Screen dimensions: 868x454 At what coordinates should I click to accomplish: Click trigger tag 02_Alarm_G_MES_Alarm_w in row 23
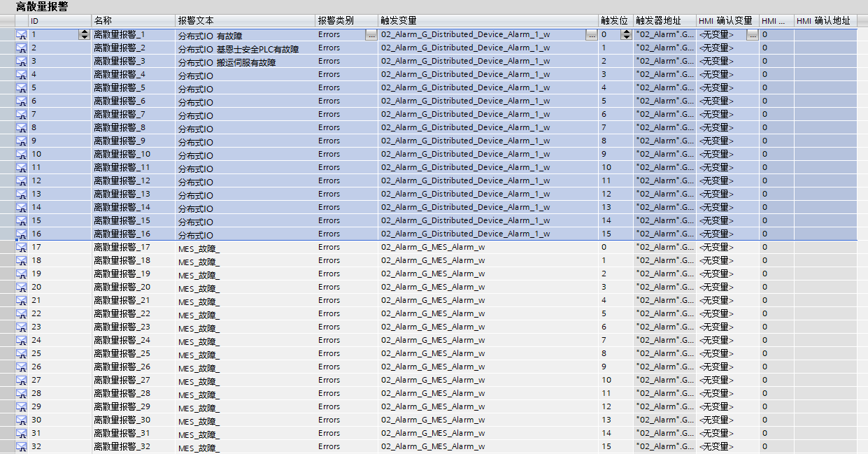[433, 327]
